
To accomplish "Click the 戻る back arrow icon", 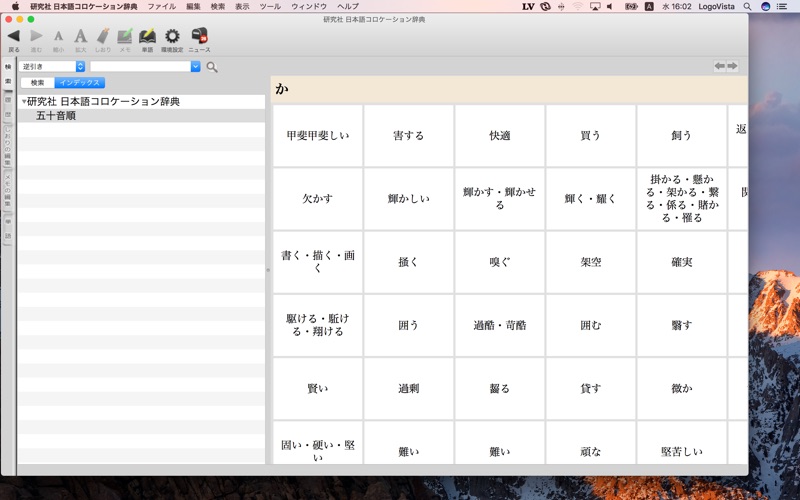I will 13,37.
